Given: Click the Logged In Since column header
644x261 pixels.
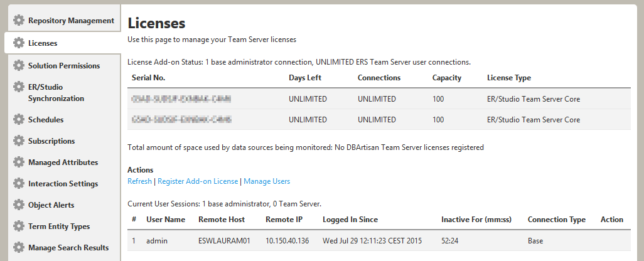Looking at the screenshot, I should [x=350, y=220].
